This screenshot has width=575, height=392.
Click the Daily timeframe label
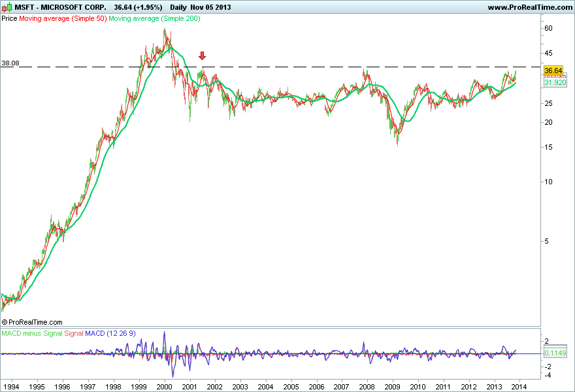pos(178,7)
